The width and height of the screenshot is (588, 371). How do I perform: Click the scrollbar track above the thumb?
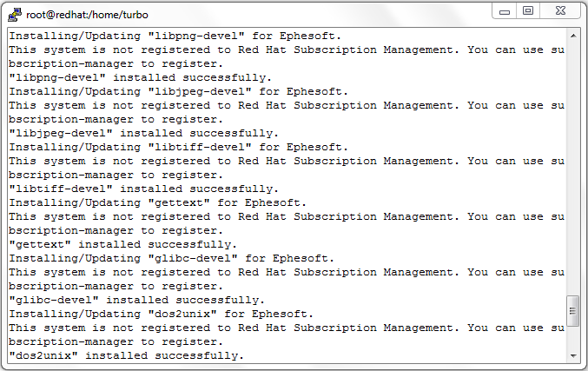coord(572,169)
